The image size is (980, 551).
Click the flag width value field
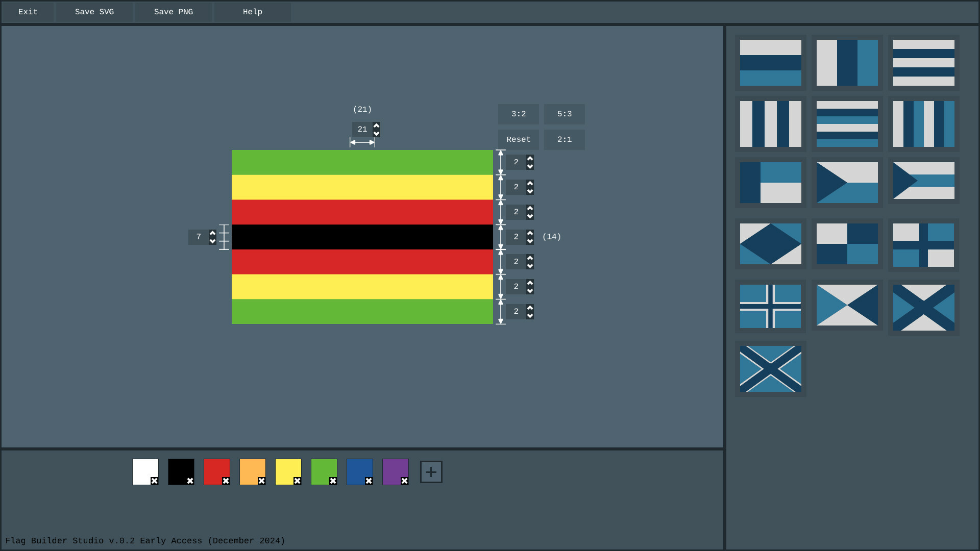click(362, 130)
